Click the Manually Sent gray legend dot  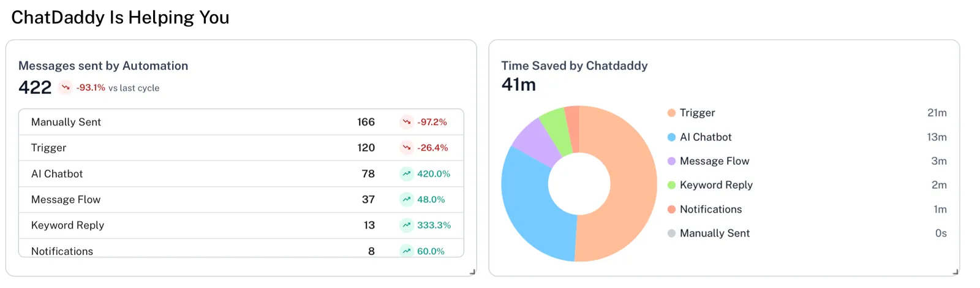point(671,233)
